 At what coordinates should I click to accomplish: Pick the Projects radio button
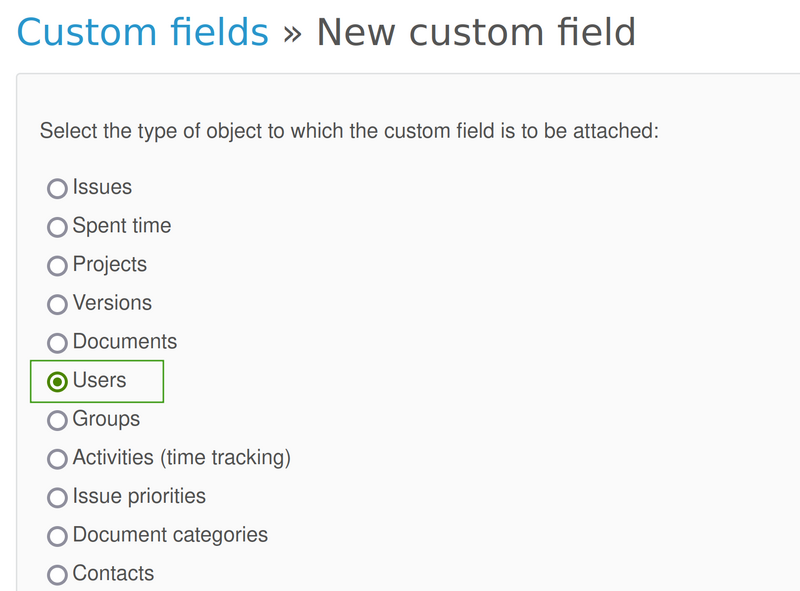(58, 266)
